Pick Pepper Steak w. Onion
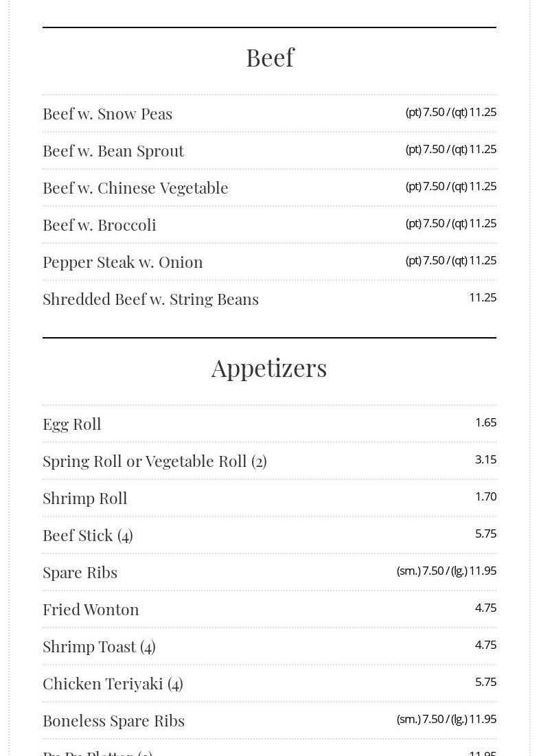 pos(123,262)
